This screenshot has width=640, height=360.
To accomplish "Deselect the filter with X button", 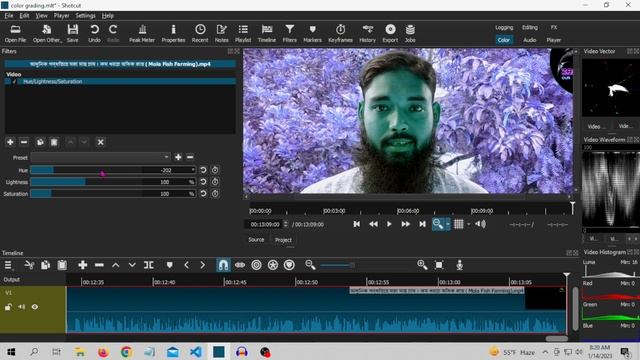I will click(x=100, y=142).
